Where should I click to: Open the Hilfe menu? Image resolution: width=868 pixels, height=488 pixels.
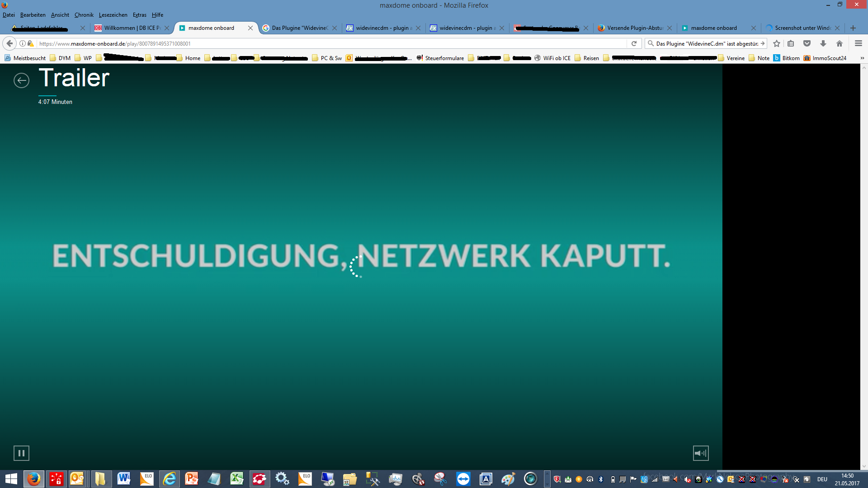(x=157, y=15)
